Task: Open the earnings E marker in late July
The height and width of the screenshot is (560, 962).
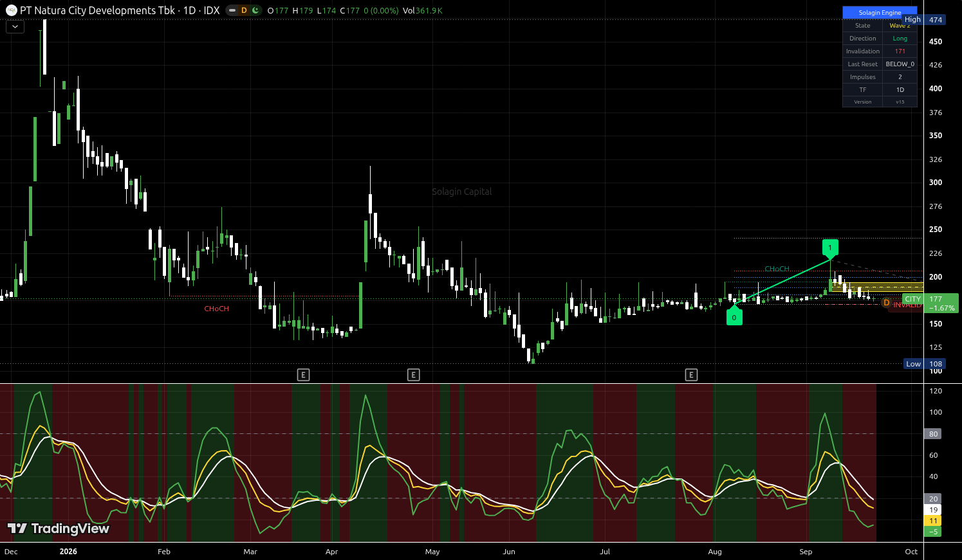Action: coord(691,375)
